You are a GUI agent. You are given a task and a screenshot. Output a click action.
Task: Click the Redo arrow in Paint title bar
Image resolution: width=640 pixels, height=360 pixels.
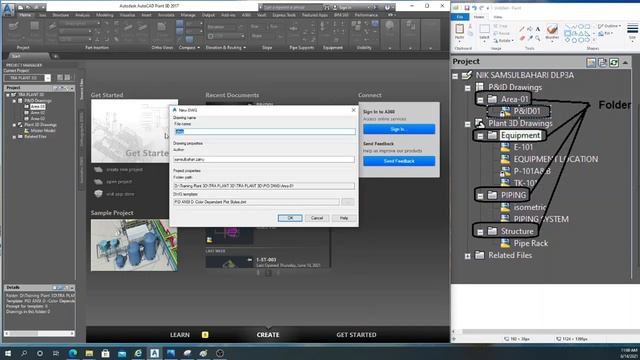point(482,8)
